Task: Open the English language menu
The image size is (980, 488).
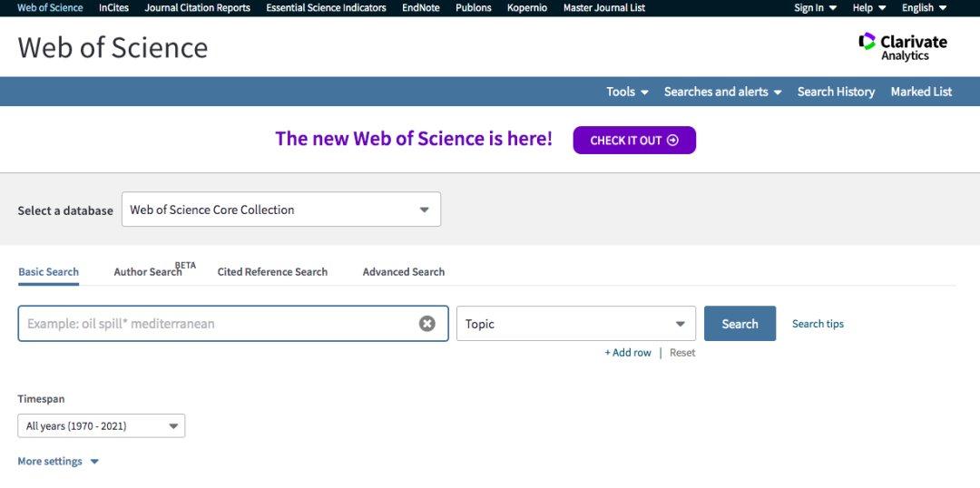Action: [925, 8]
